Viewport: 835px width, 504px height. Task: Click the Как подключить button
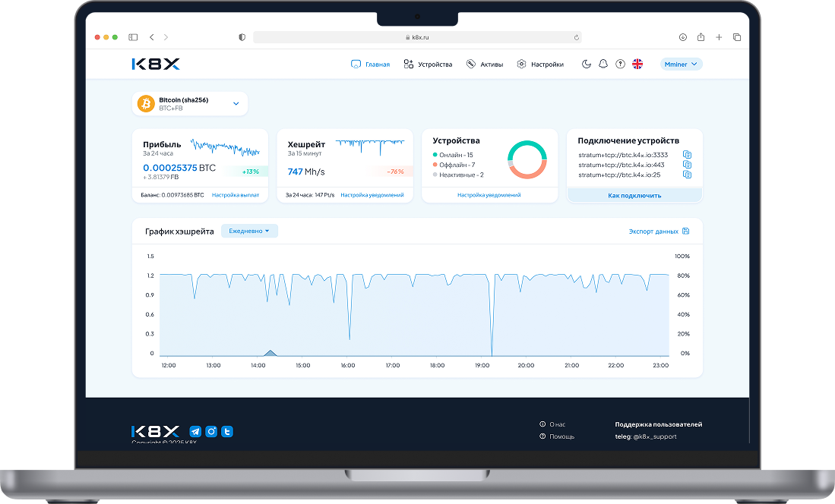(x=634, y=195)
